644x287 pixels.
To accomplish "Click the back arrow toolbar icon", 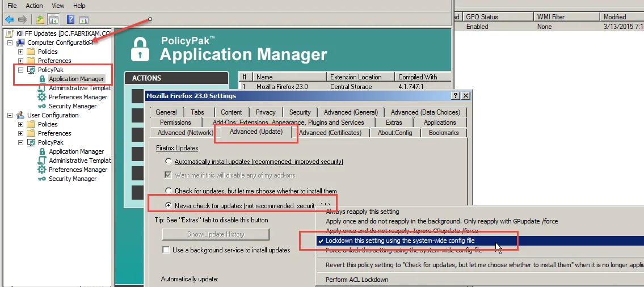I will point(10,20).
